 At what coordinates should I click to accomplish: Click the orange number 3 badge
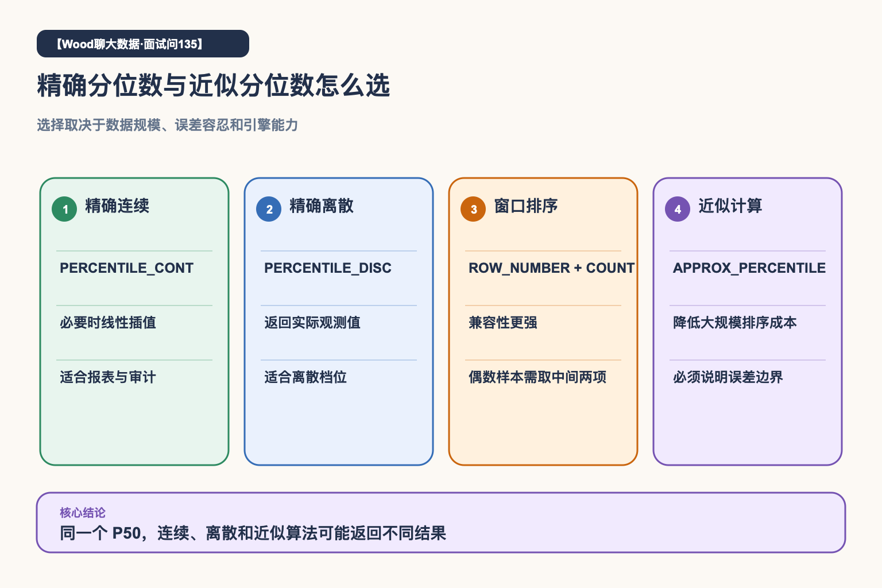pos(473,209)
